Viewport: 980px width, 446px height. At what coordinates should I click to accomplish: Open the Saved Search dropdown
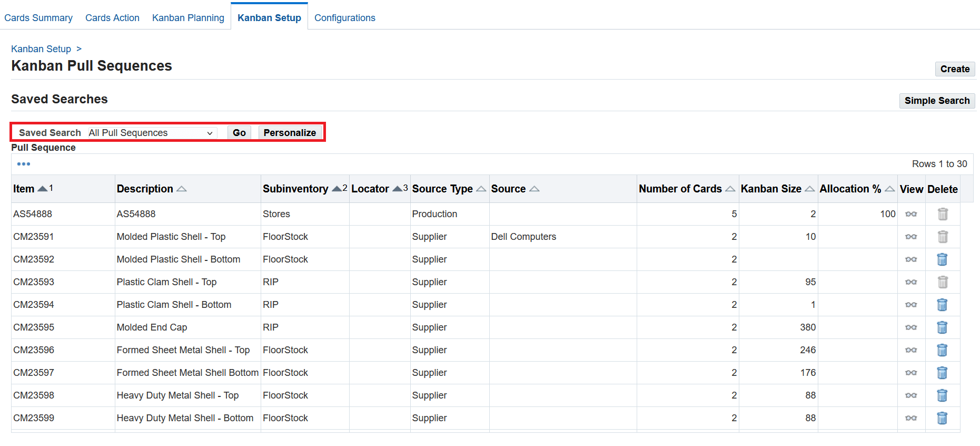click(x=151, y=133)
